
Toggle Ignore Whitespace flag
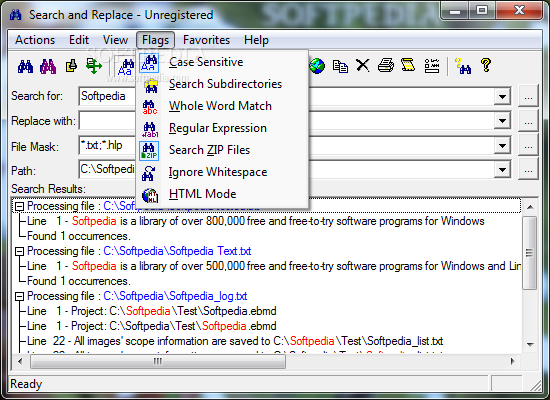point(222,172)
